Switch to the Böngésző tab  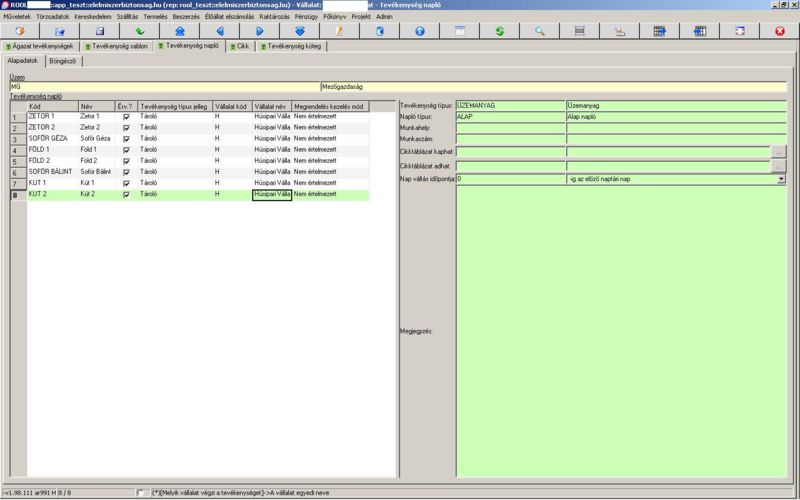(65, 61)
